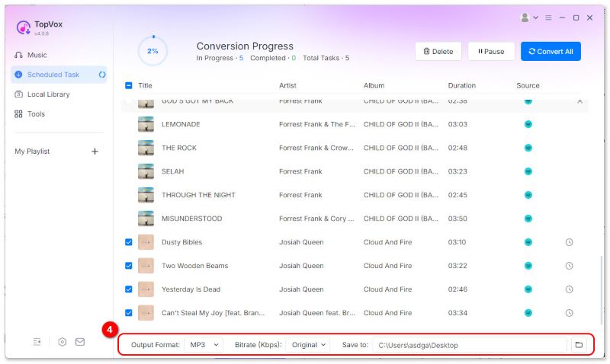This screenshot has width=610, height=364.
Task: Click the Album column header
Action: pyautogui.click(x=374, y=86)
